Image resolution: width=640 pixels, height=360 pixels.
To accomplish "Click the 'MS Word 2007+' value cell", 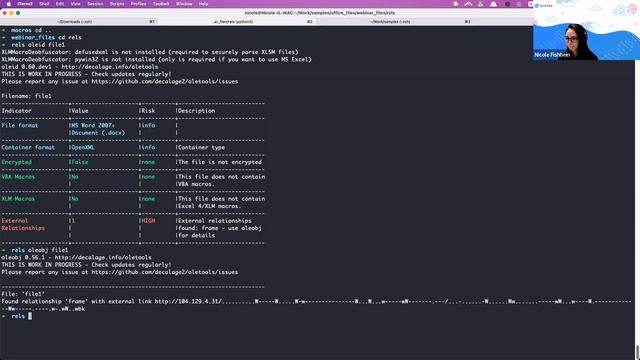I will (93, 125).
